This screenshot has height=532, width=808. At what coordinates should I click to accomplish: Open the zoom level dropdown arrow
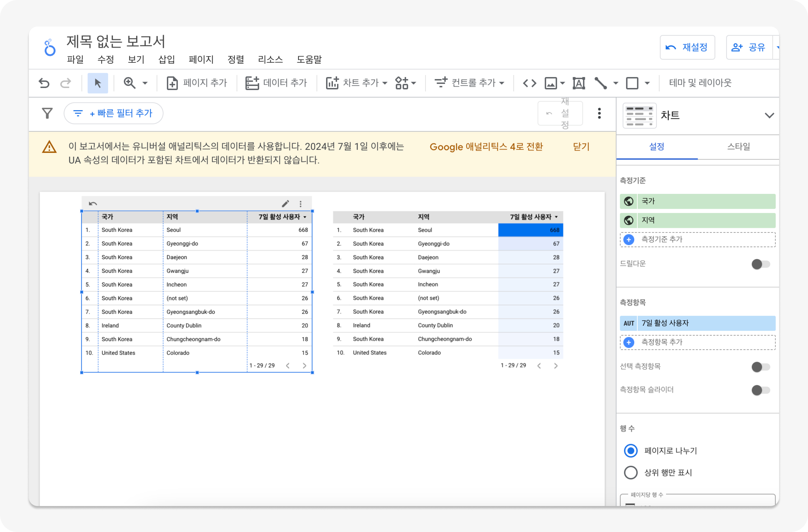coord(145,83)
